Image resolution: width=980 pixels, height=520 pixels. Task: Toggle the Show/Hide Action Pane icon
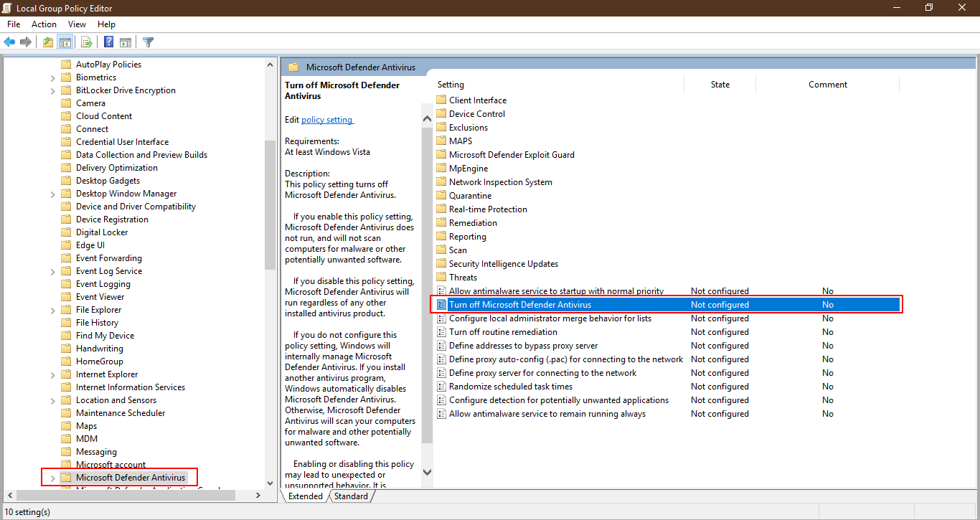pos(126,42)
